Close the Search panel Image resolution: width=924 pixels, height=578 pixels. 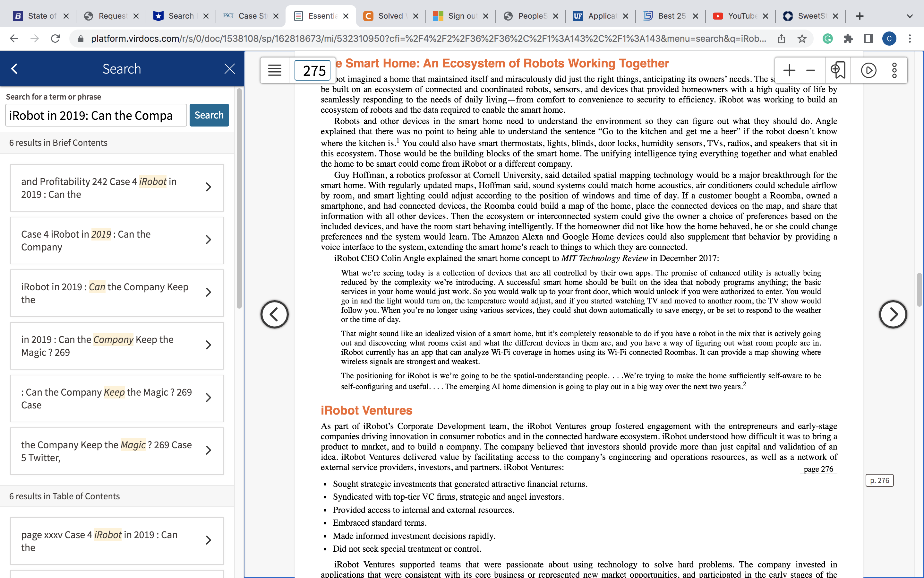coord(229,69)
